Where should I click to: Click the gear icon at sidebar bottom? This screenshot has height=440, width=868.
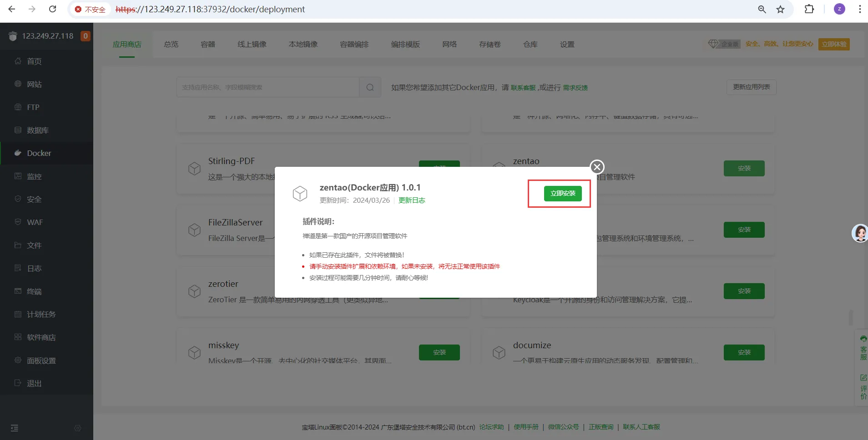tap(78, 428)
